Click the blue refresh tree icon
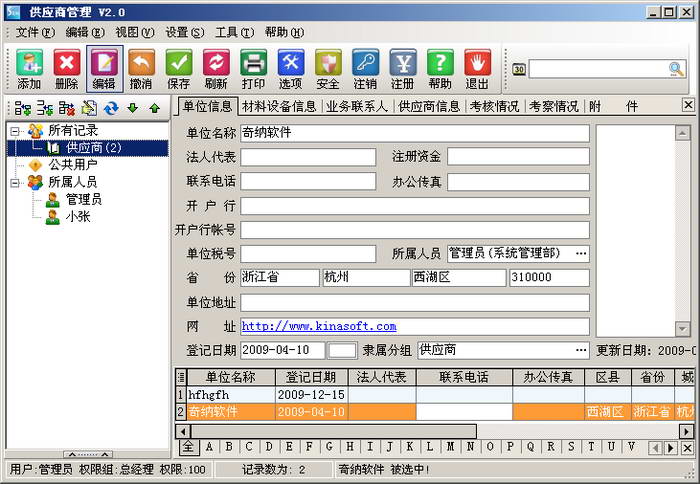700x484 pixels. click(111, 108)
